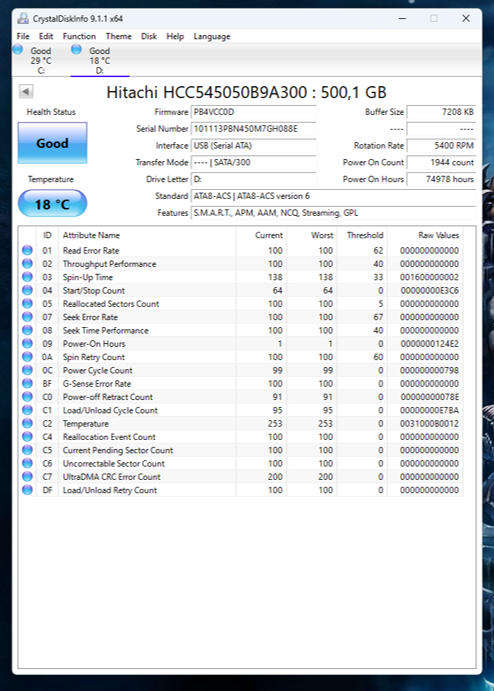The image size is (494, 691).
Task: Open the Edit menu
Action: point(46,36)
